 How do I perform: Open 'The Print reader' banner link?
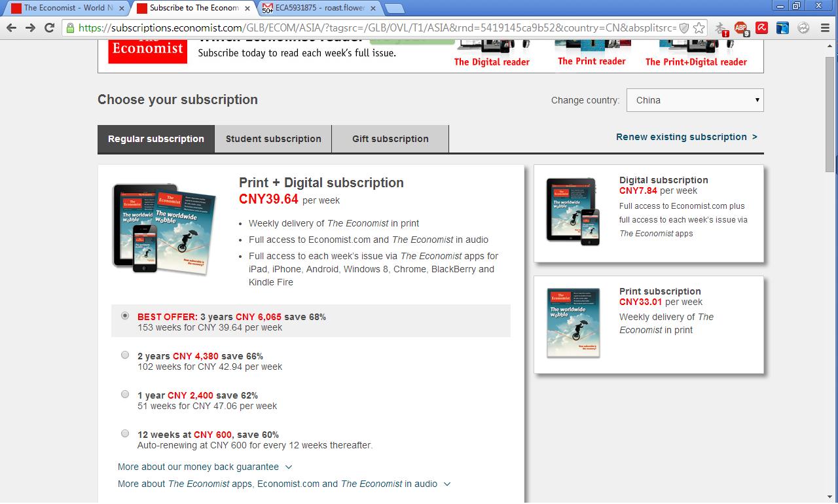pyautogui.click(x=592, y=62)
